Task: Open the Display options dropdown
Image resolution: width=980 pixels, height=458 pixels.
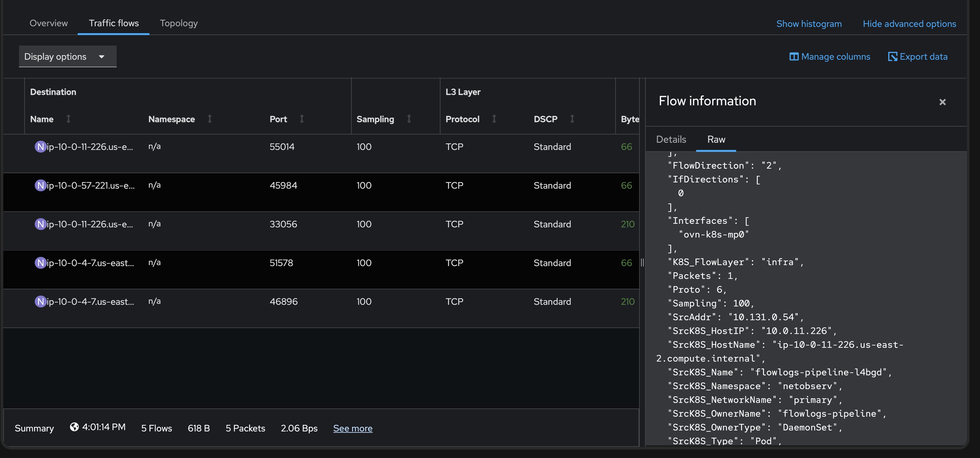Action: click(67, 57)
